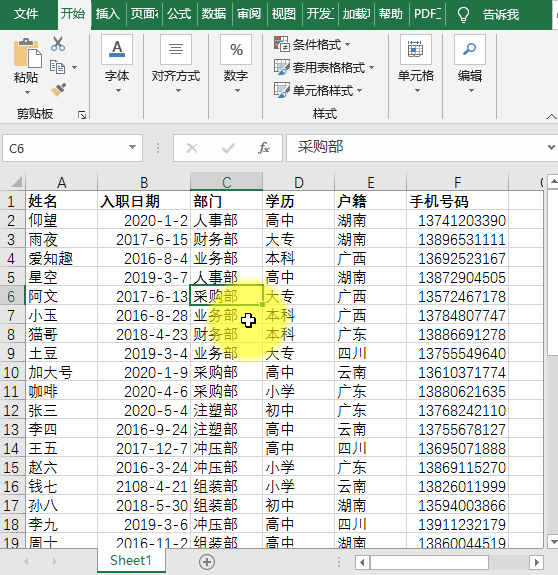
Task: Open the Font (字体) group icon
Action: [117, 50]
